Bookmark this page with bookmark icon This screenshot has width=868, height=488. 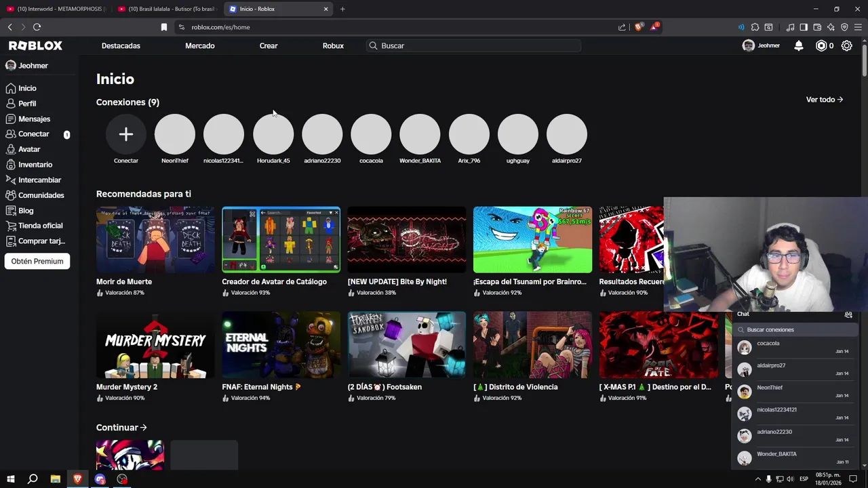164,27
